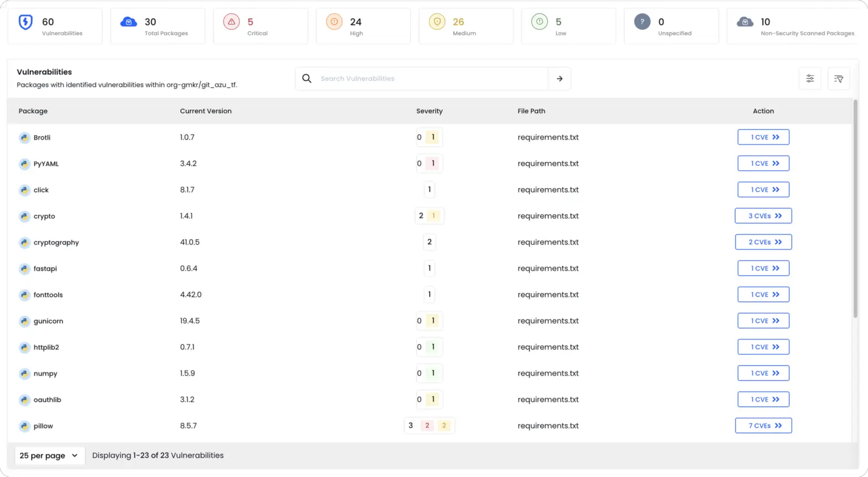Open the filter funnel icon
The image size is (868, 477).
(x=839, y=78)
